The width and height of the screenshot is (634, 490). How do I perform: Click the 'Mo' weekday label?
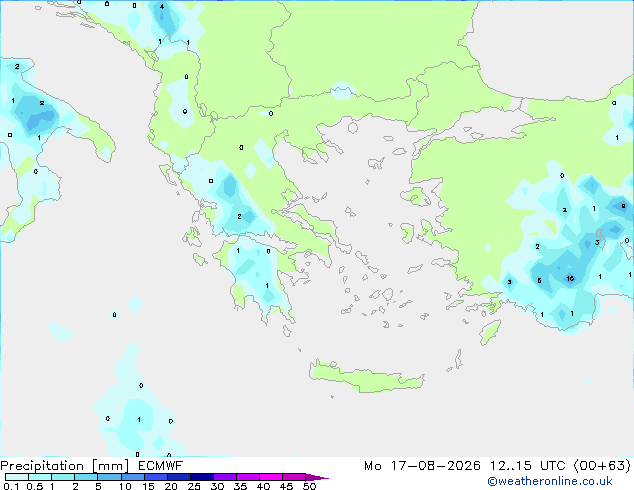372,466
